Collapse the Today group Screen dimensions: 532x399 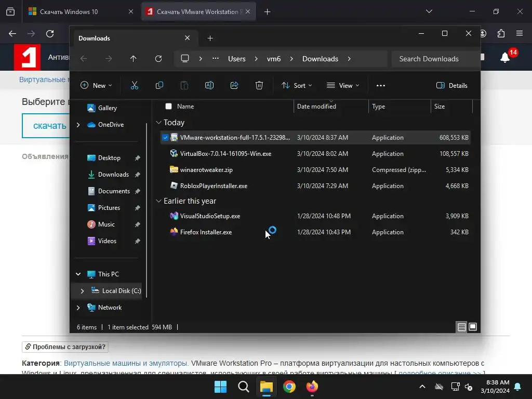(158, 123)
